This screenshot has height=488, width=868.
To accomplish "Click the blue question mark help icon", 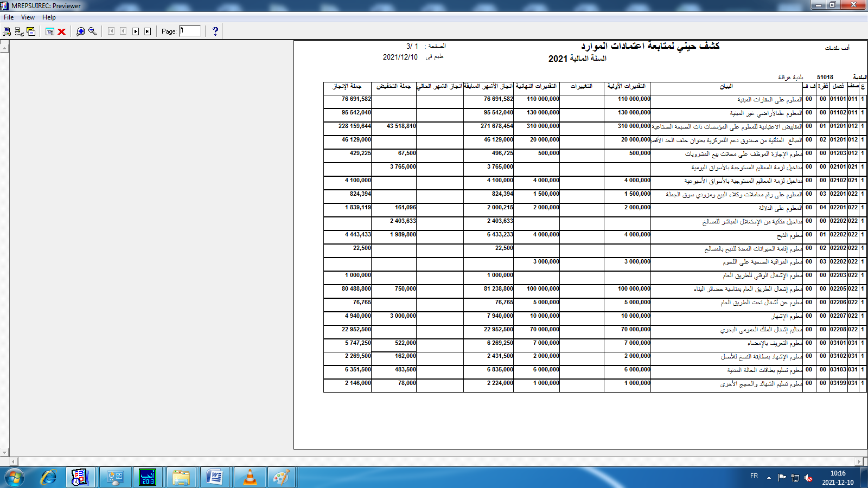I will point(215,31).
